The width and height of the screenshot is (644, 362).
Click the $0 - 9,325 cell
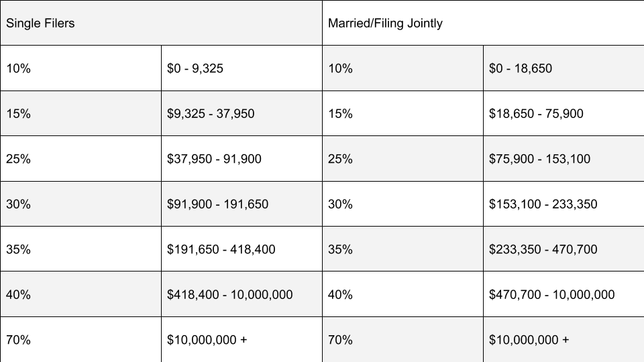pos(241,68)
